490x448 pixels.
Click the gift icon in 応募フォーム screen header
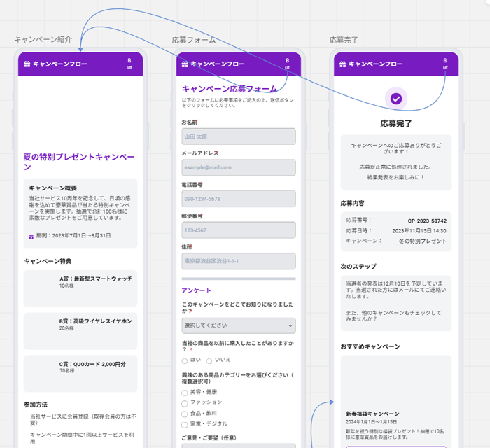185,64
